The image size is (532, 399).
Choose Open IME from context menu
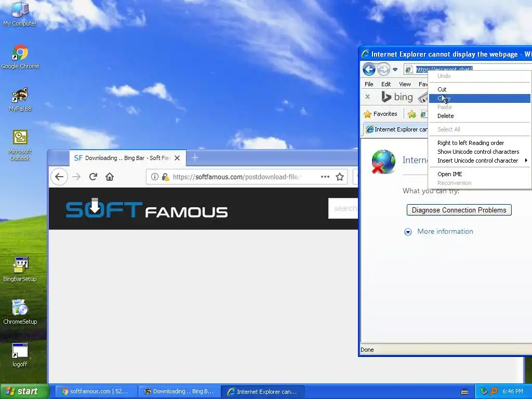click(x=480, y=174)
